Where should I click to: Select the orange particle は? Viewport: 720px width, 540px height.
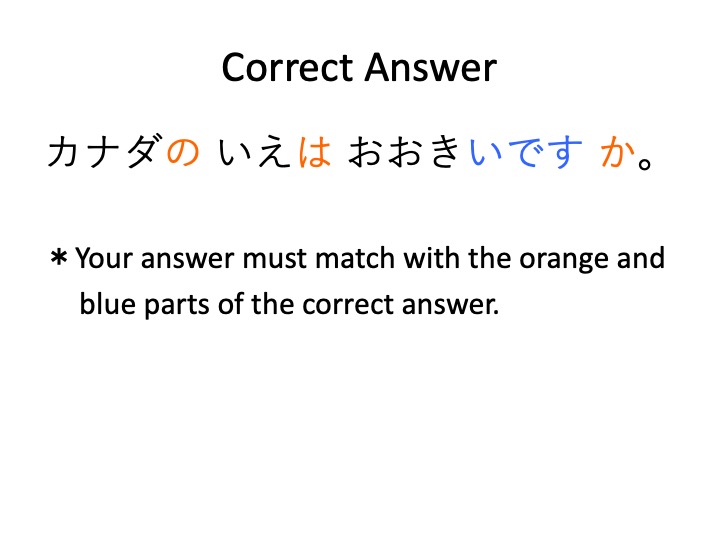(x=314, y=154)
